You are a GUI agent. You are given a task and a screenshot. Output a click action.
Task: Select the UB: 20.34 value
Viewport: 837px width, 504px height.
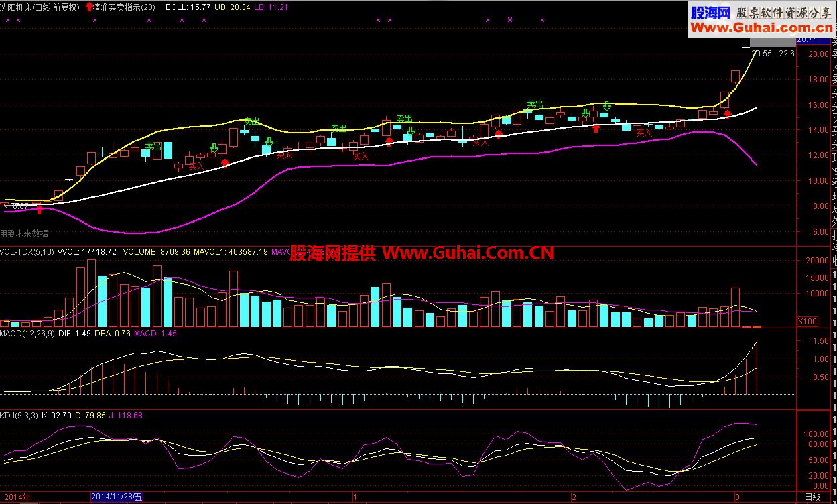[233, 7]
